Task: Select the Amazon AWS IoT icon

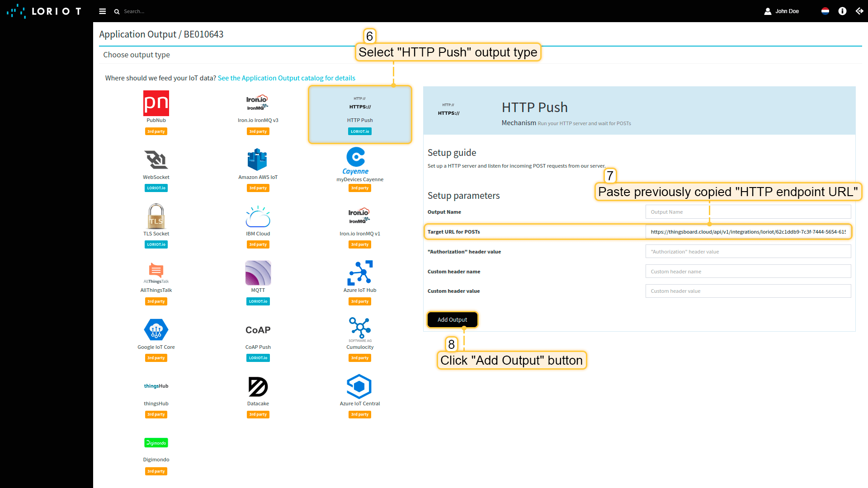Action: click(258, 160)
